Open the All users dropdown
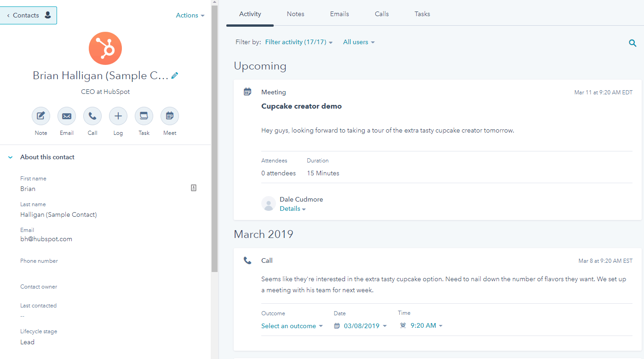Image resolution: width=644 pixels, height=359 pixels. 359,42
